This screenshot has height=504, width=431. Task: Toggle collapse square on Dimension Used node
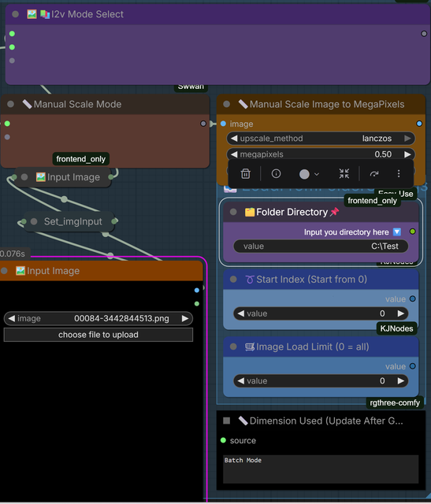pyautogui.click(x=226, y=421)
